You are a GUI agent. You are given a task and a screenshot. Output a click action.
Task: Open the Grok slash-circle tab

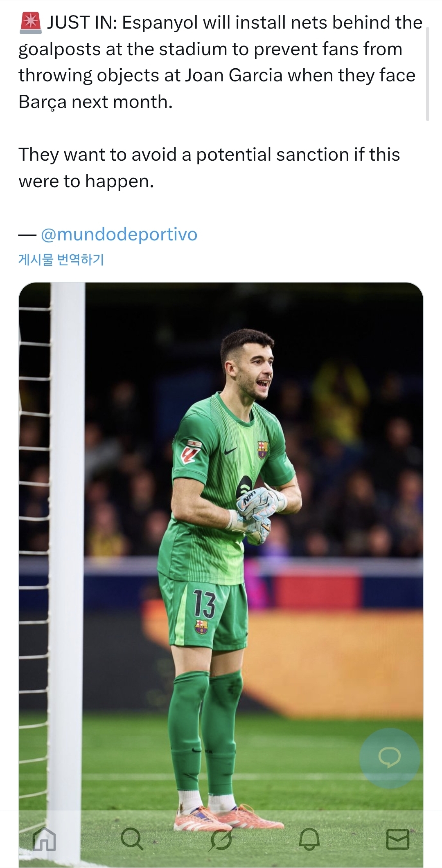coord(221,839)
